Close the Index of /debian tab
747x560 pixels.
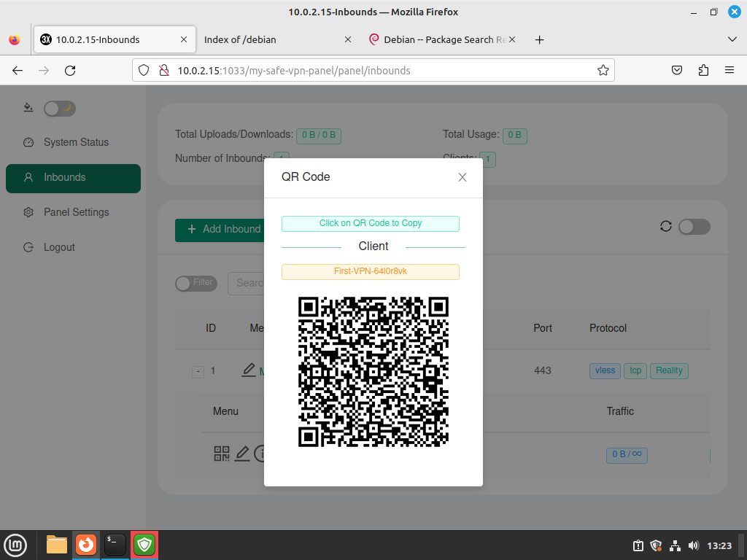pyautogui.click(x=348, y=39)
